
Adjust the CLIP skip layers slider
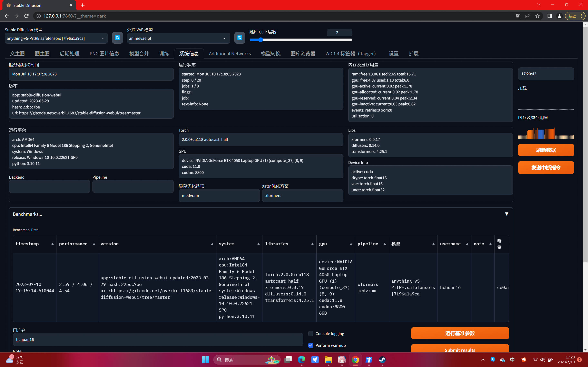261,40
